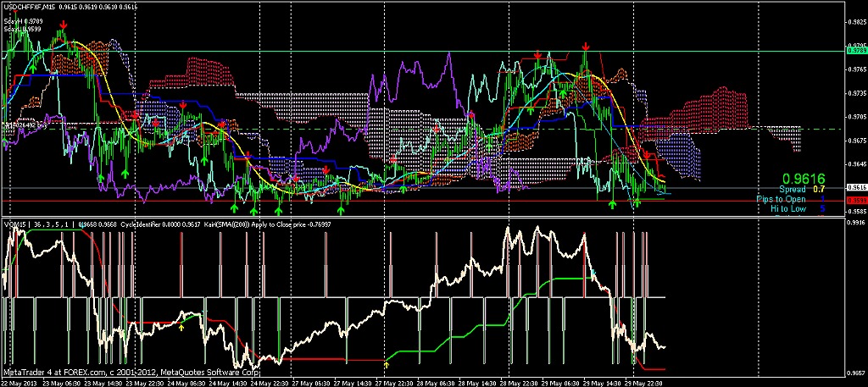This screenshot has width=868, height=387.
Task: Select the 27 May 22:30 time axis label
Action: click(x=394, y=383)
